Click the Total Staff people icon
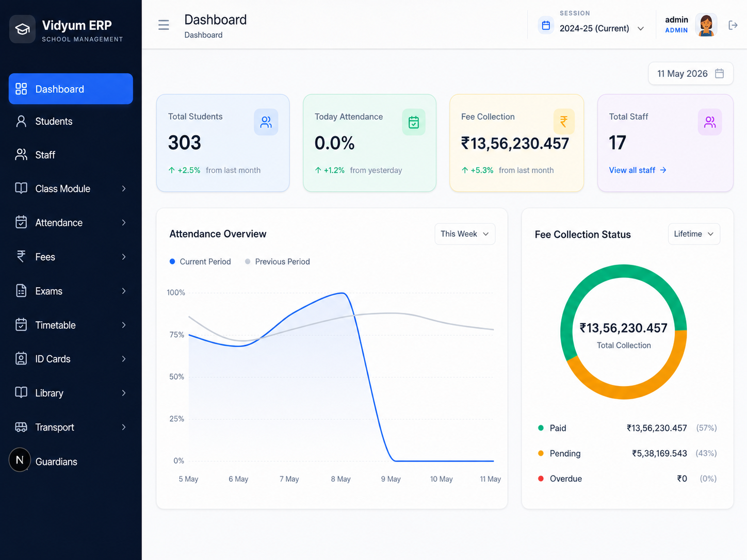 [x=710, y=122]
